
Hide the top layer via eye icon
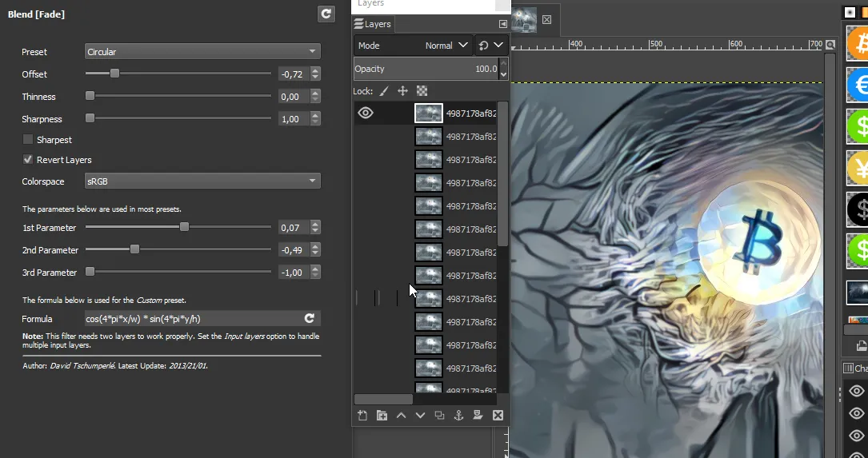tap(366, 113)
